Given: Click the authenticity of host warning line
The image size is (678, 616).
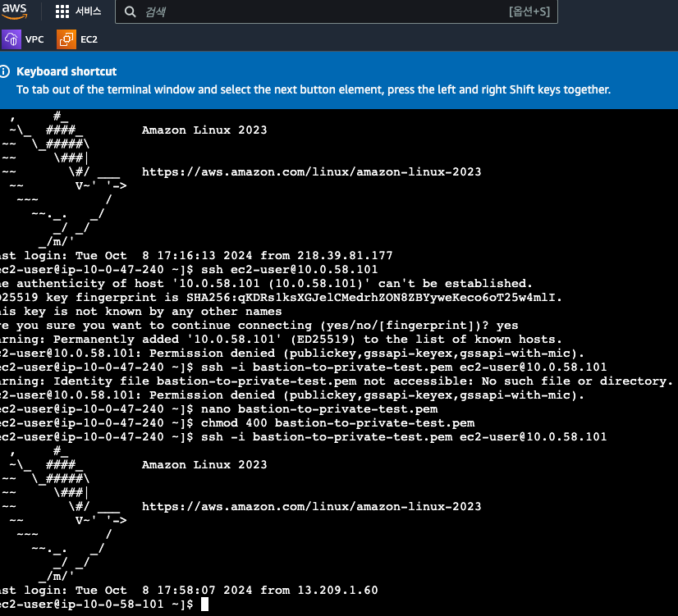Looking at the screenshot, I should click(266, 283).
